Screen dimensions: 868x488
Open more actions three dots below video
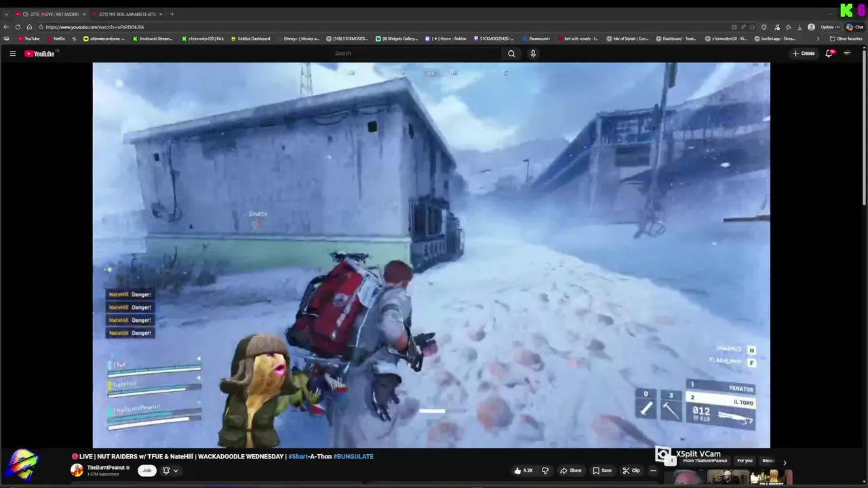(653, 470)
